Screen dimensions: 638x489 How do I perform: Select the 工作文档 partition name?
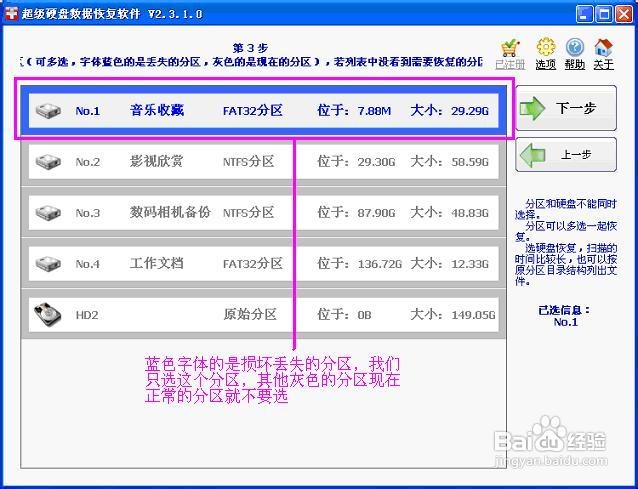point(157,263)
